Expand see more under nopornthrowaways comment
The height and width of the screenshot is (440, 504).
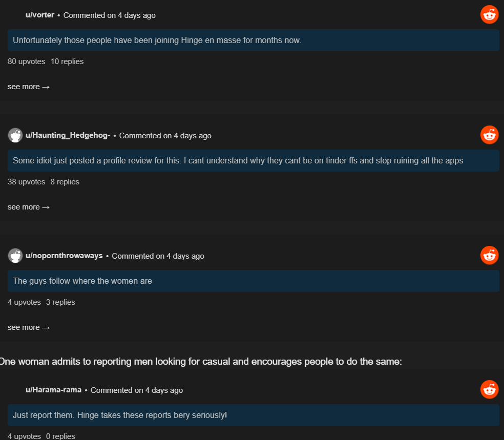pos(28,327)
